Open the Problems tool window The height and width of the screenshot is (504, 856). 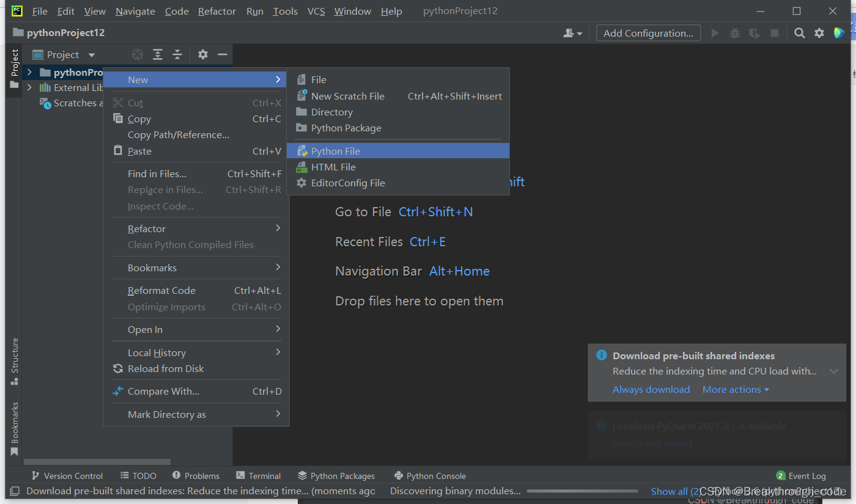(196, 476)
